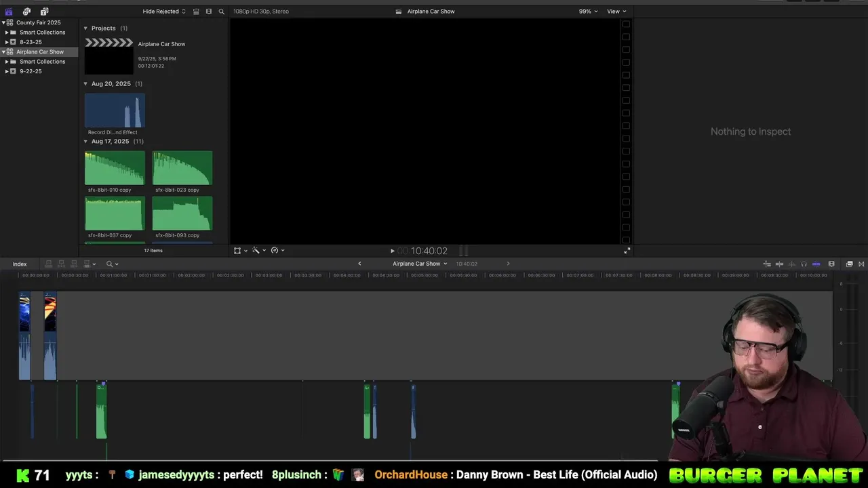868x488 pixels.
Task: Toggle clip grouping options in browser
Action: pyautogui.click(x=196, y=12)
